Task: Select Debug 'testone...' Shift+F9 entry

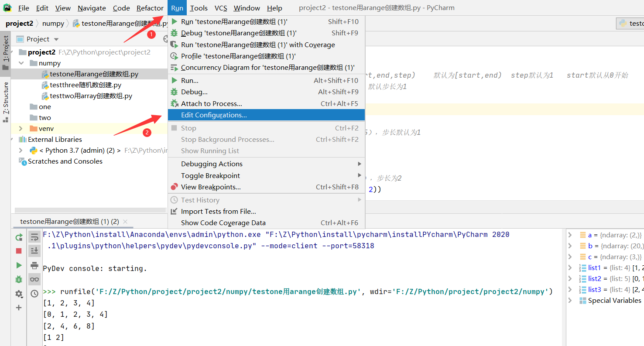Action: click(x=266, y=33)
